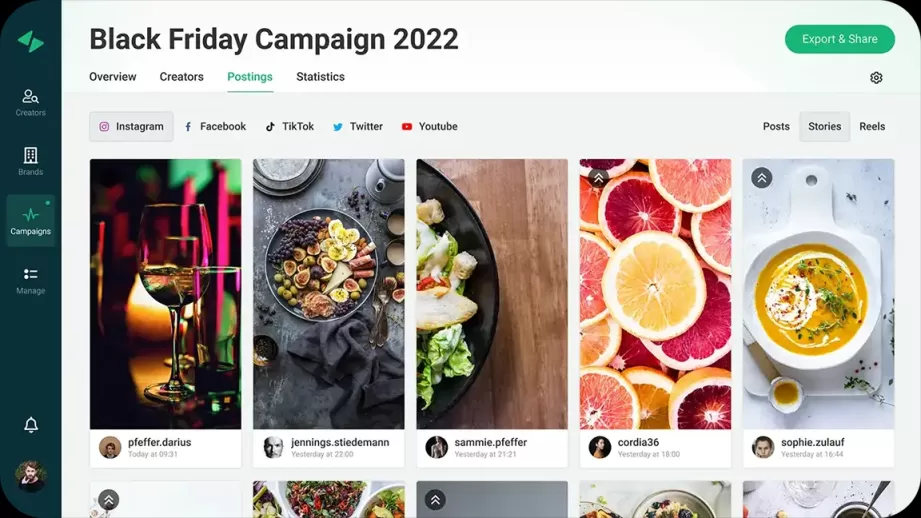Filter postings by TikTok
The height and width of the screenshot is (518, 921).
point(290,126)
